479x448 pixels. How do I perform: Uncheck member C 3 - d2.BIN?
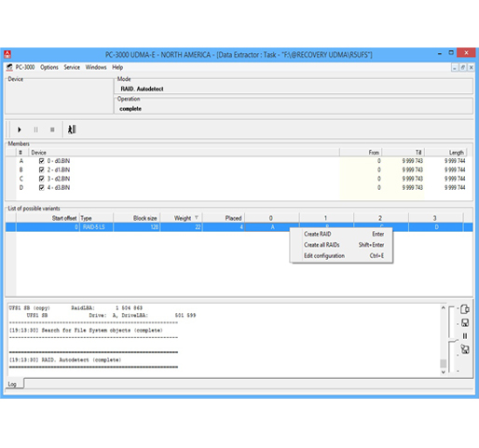tap(41, 179)
